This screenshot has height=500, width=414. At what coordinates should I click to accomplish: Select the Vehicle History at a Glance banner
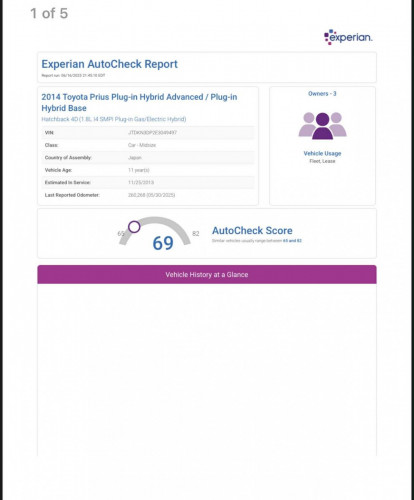click(x=207, y=275)
